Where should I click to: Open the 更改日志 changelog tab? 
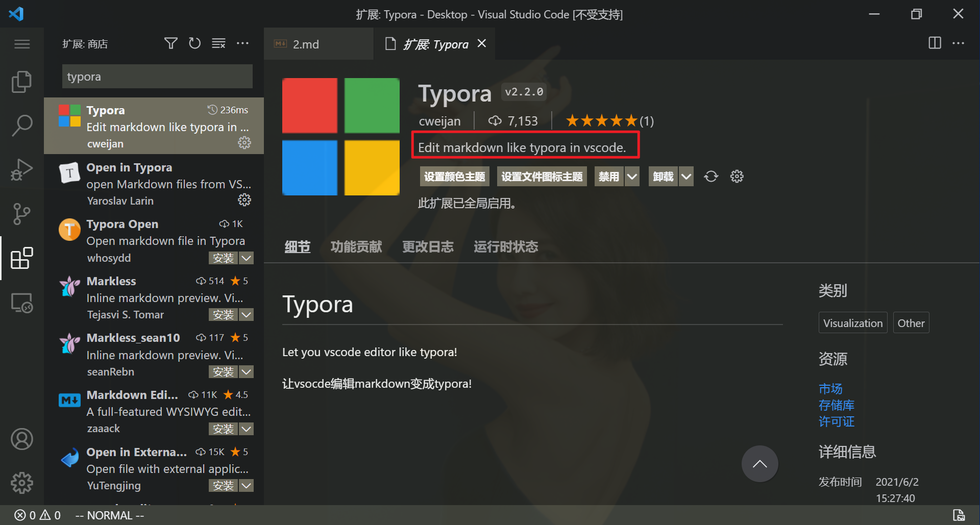click(x=428, y=247)
